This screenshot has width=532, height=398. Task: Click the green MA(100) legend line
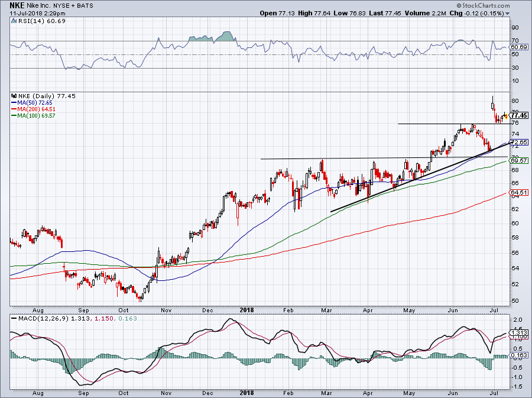[14, 116]
